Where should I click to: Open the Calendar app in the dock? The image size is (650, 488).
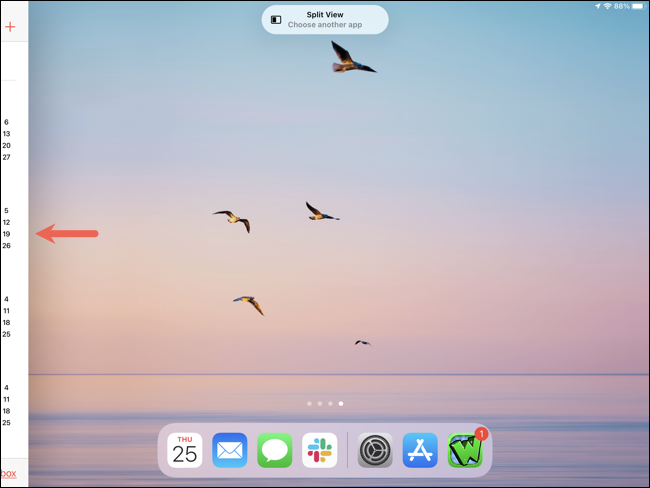pyautogui.click(x=184, y=450)
